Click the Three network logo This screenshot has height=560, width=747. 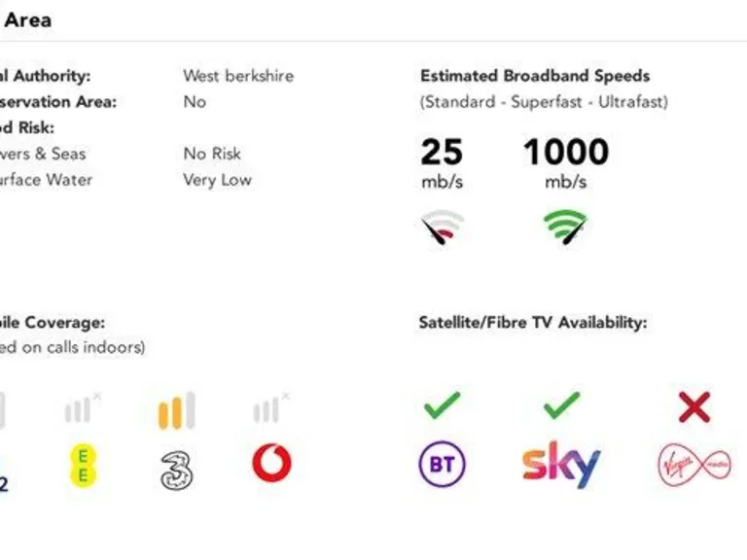177,471
